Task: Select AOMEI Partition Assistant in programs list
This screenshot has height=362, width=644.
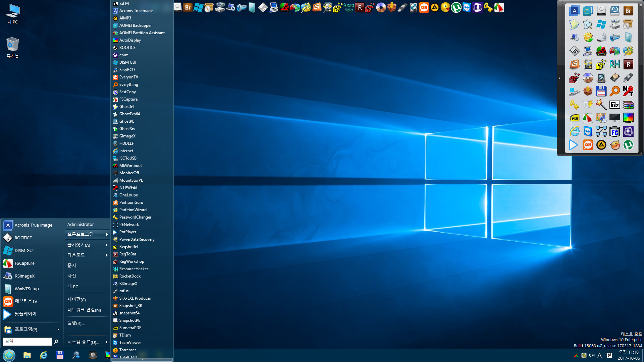Action: click(142, 33)
